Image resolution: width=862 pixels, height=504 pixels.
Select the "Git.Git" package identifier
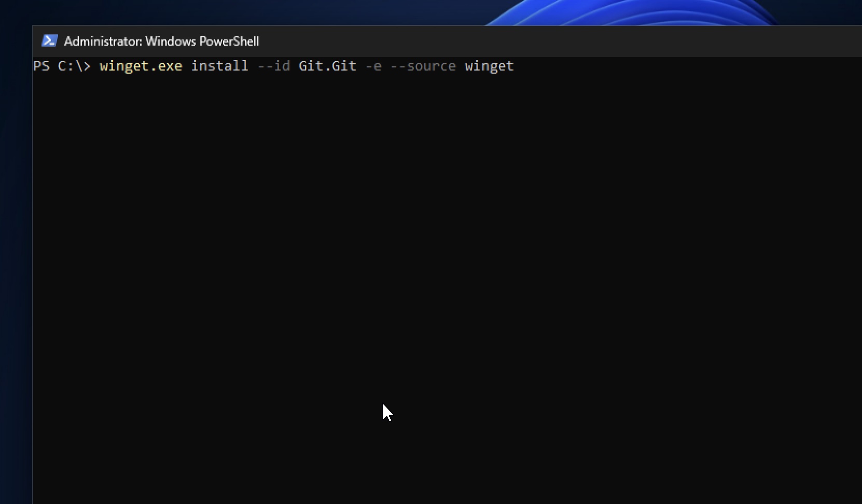tap(327, 66)
